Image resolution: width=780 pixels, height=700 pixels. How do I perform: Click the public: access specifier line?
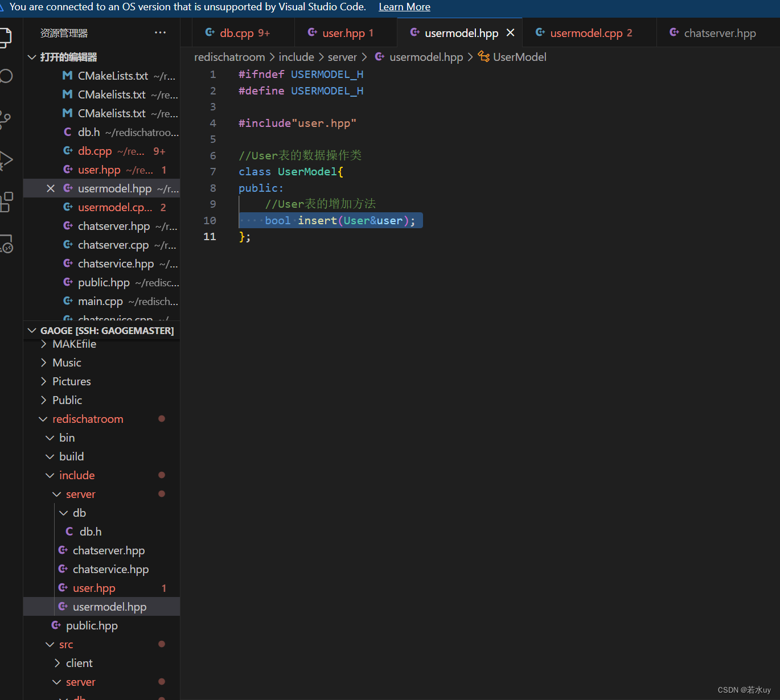pyautogui.click(x=261, y=188)
